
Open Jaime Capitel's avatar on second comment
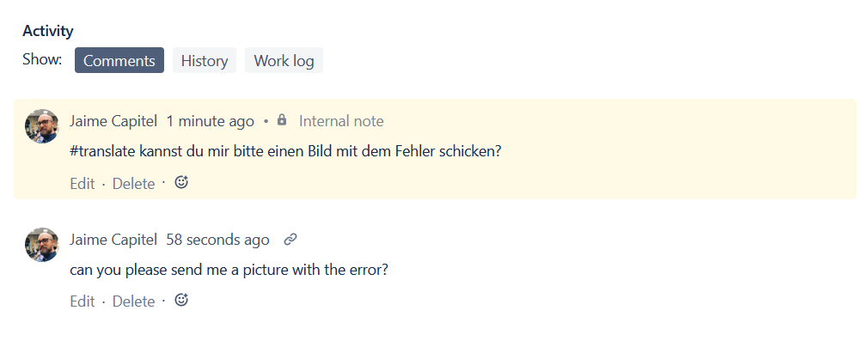tap(41, 245)
